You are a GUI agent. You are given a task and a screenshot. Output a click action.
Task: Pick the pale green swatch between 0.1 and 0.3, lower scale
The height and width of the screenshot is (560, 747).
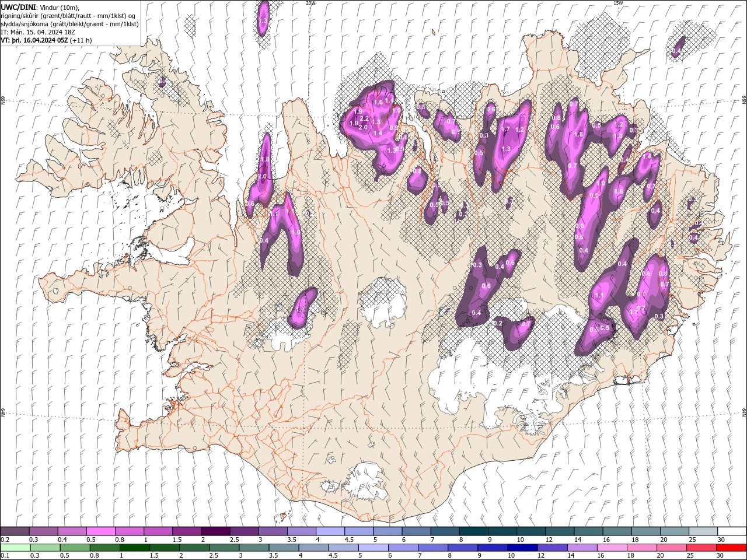coord(15,548)
